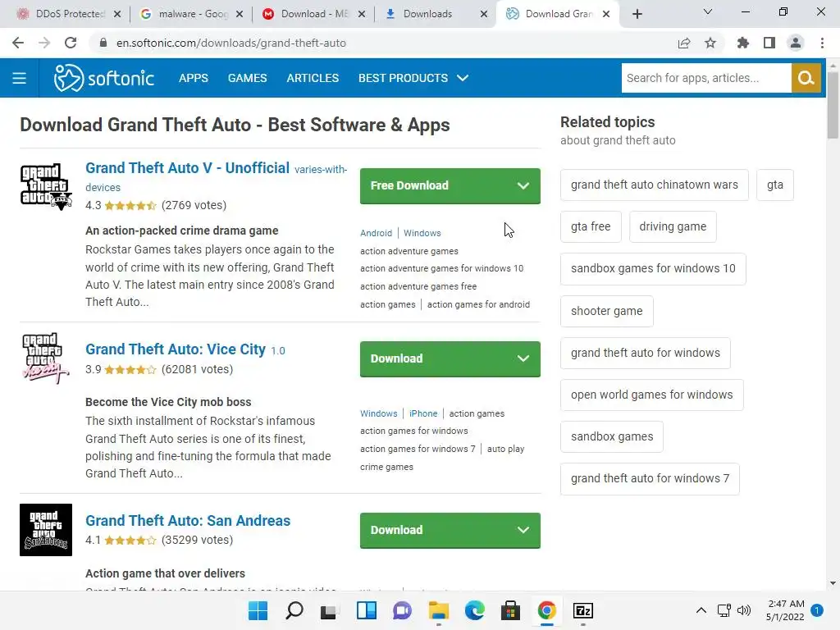
Task: Open Grand Theft Auto: Vice City link
Action: point(176,349)
